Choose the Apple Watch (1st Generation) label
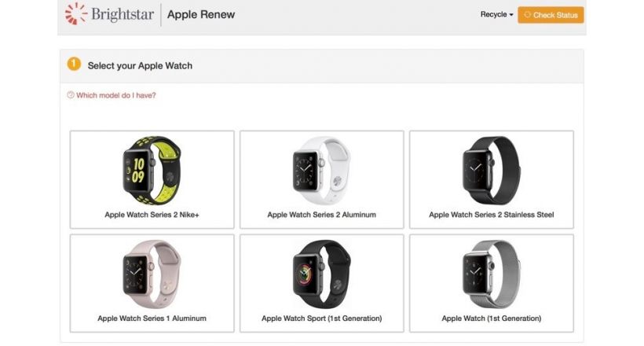 491,318
